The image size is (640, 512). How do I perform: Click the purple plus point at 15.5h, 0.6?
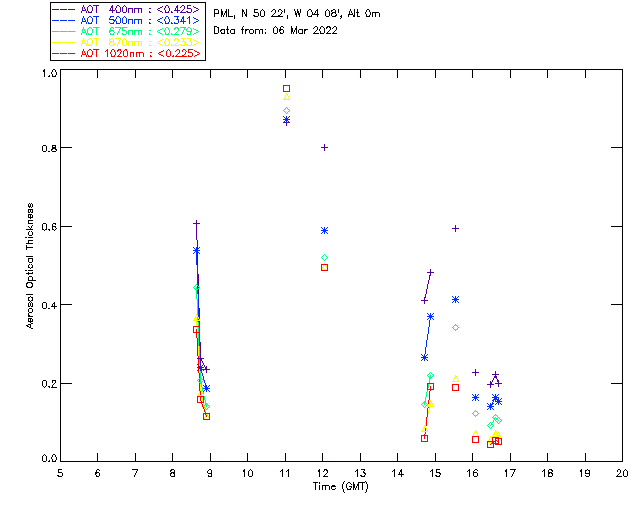(x=456, y=229)
